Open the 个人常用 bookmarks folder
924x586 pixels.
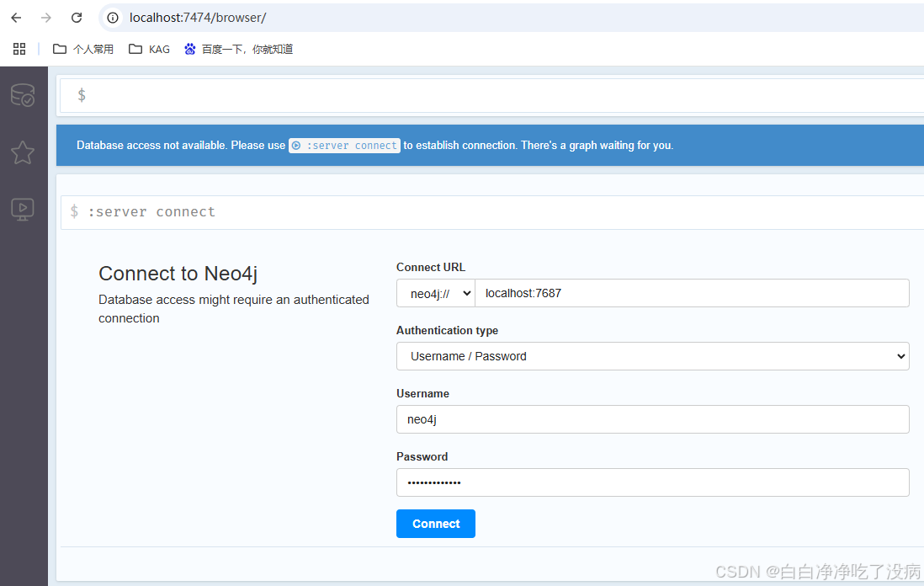(x=83, y=49)
